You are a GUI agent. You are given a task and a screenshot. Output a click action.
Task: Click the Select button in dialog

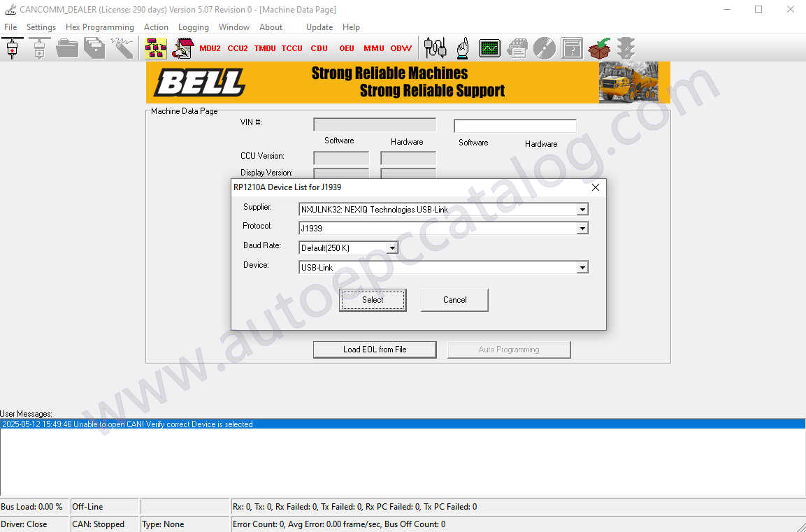pos(373,300)
